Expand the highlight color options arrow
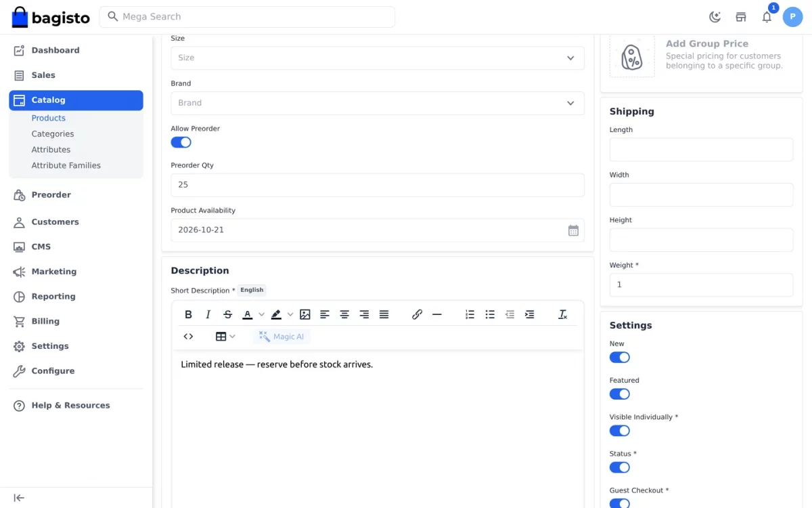Viewport: 812px width, 508px height. pyautogui.click(x=290, y=314)
